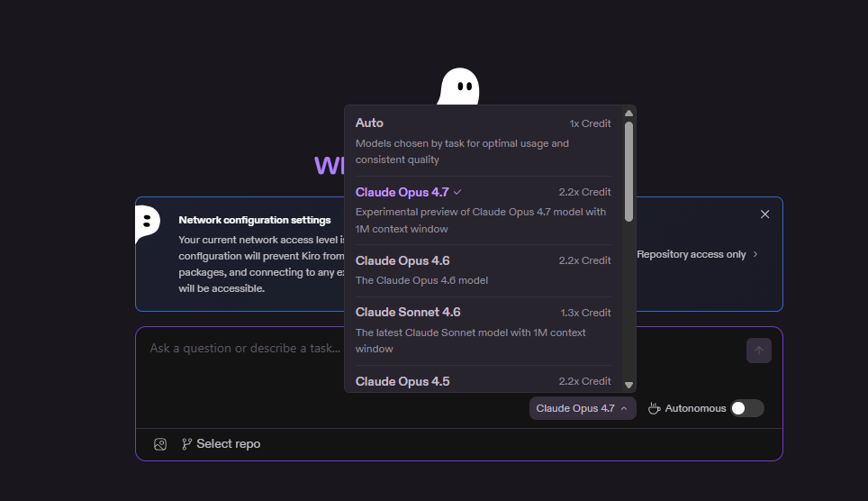The height and width of the screenshot is (501, 868).
Task: Click the model list scrollbar thumb
Action: point(628,171)
